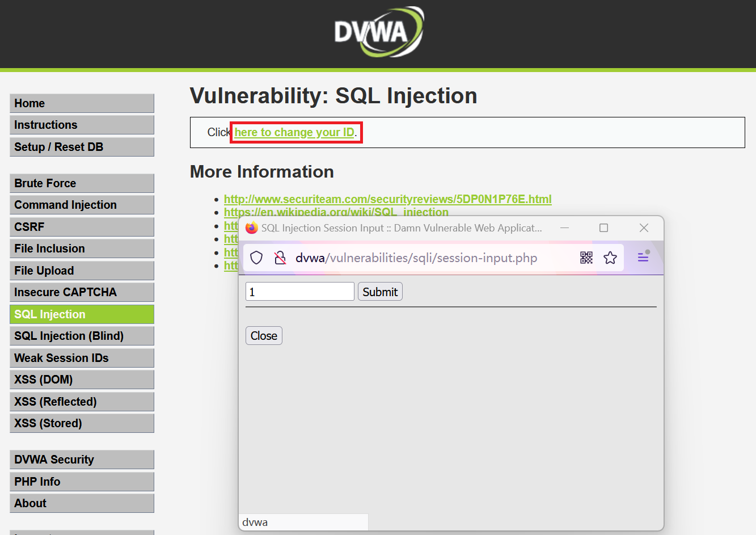Open the securiteam.com reference link
The width and height of the screenshot is (756, 535).
387,199
